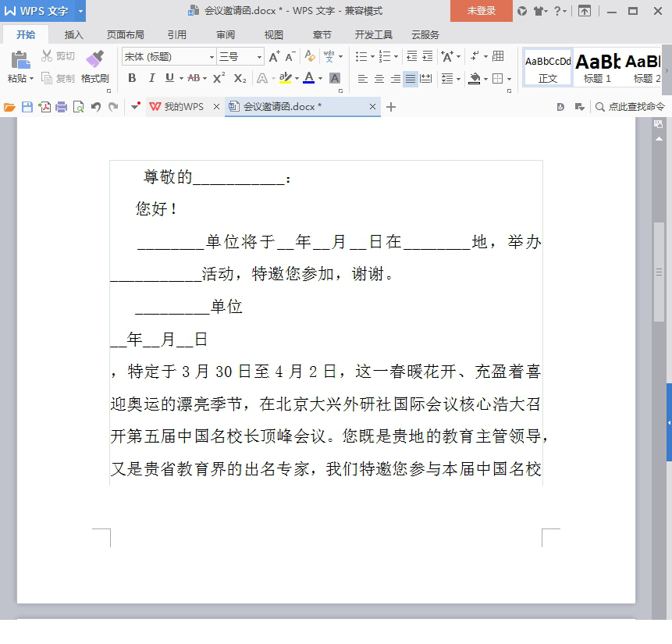Click the subscript X₂ icon
Viewport: 672px width, 644px height.
[240, 79]
